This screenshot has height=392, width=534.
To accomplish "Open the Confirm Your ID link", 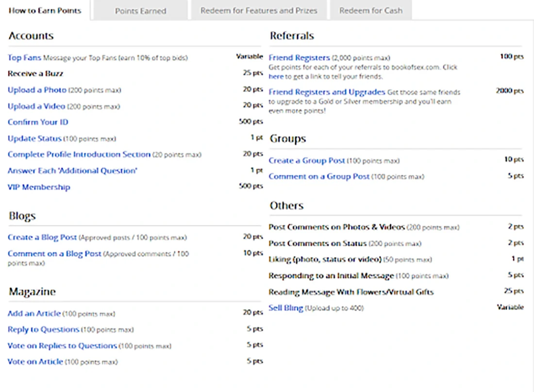I will pyautogui.click(x=38, y=122).
